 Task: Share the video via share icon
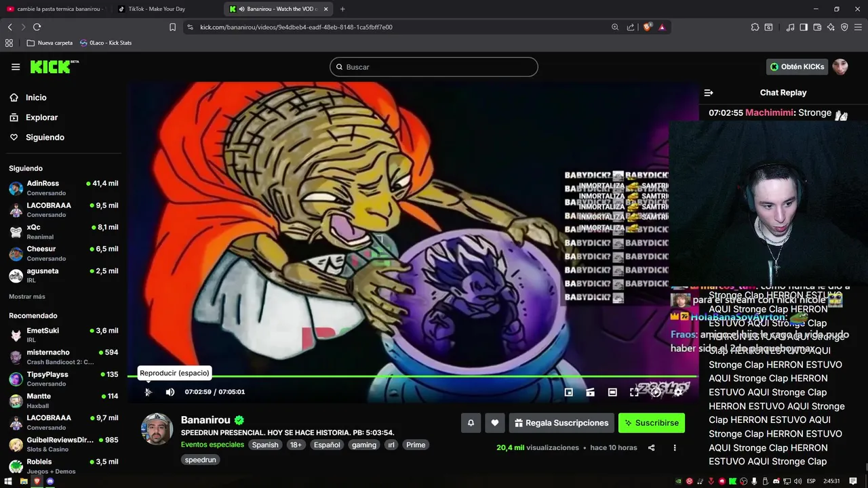[651, 448]
